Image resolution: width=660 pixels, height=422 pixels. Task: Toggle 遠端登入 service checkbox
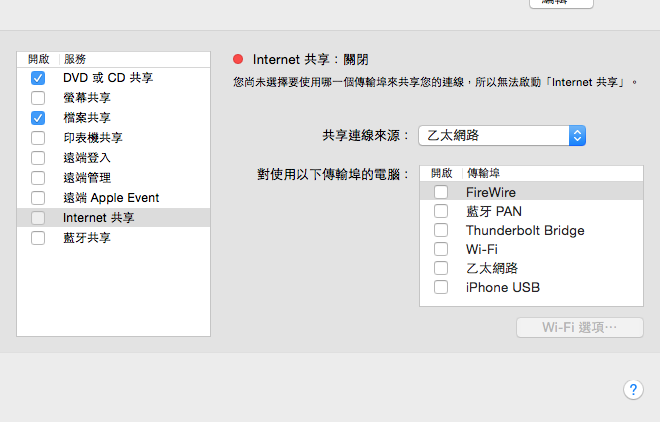[x=38, y=158]
